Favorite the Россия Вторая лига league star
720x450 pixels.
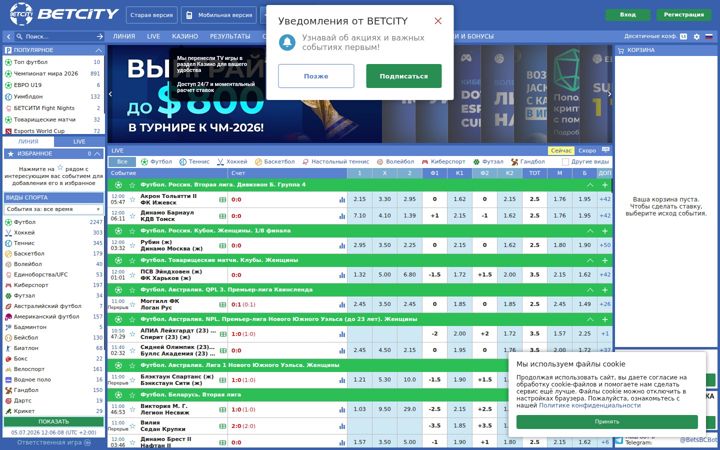[132, 185]
